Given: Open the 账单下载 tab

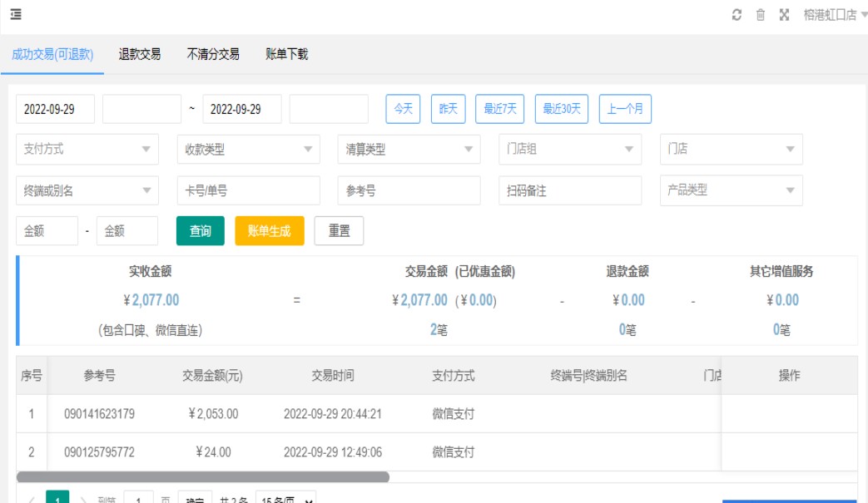Looking at the screenshot, I should point(286,54).
